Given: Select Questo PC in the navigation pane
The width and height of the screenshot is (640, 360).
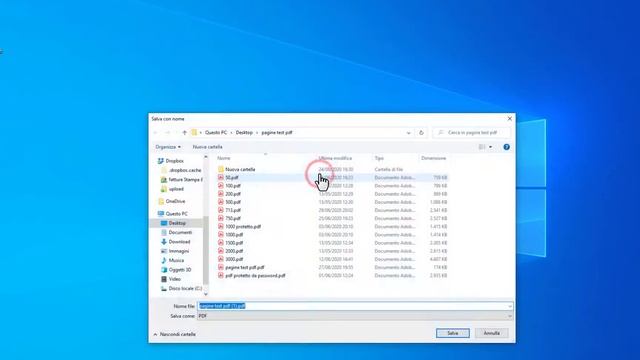Looking at the screenshot, I should [176, 214].
